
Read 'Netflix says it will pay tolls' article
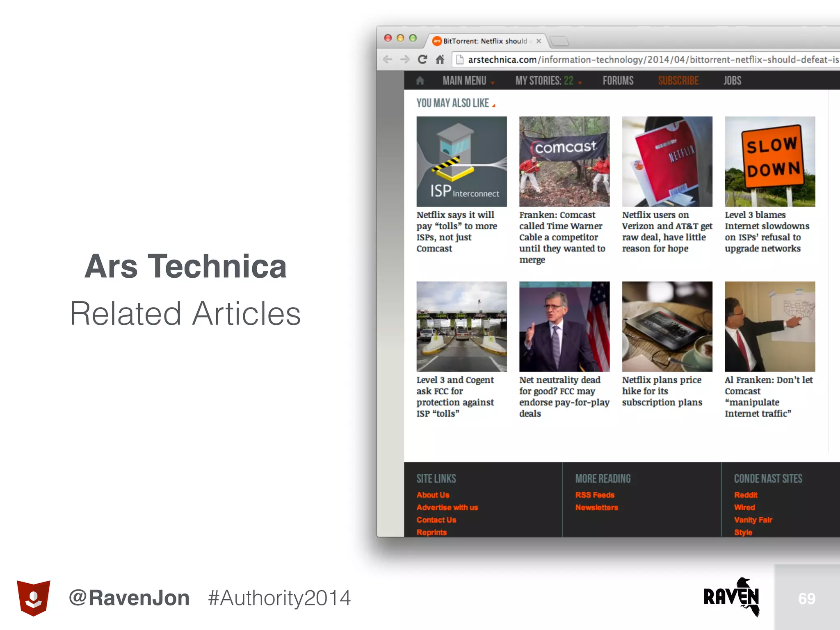coord(457,232)
